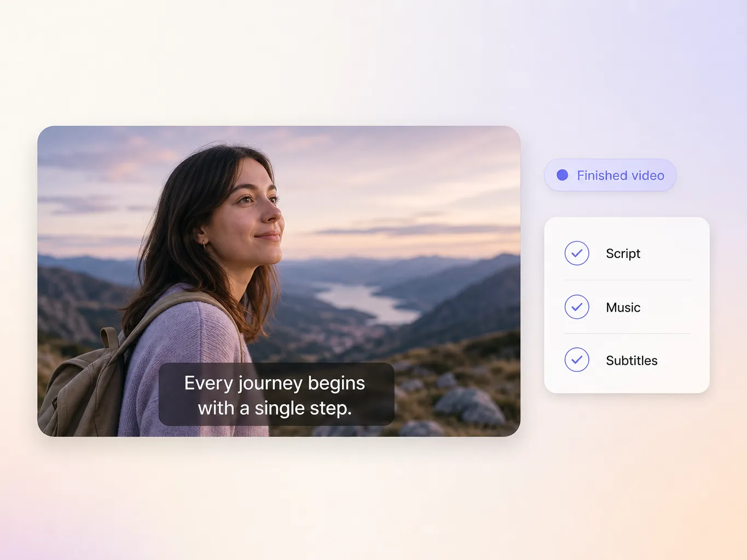The image size is (747, 560).
Task: Toggle the Subtitles checkmark circle
Action: coord(577,360)
